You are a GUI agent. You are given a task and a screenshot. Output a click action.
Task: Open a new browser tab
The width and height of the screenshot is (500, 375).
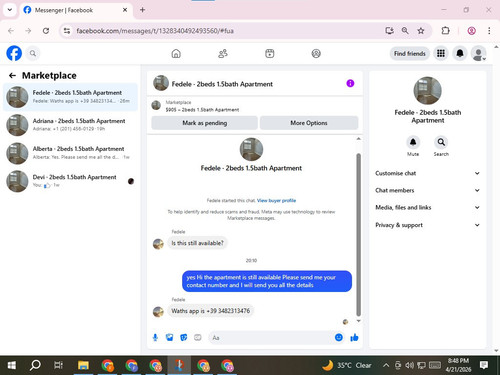[142, 10]
